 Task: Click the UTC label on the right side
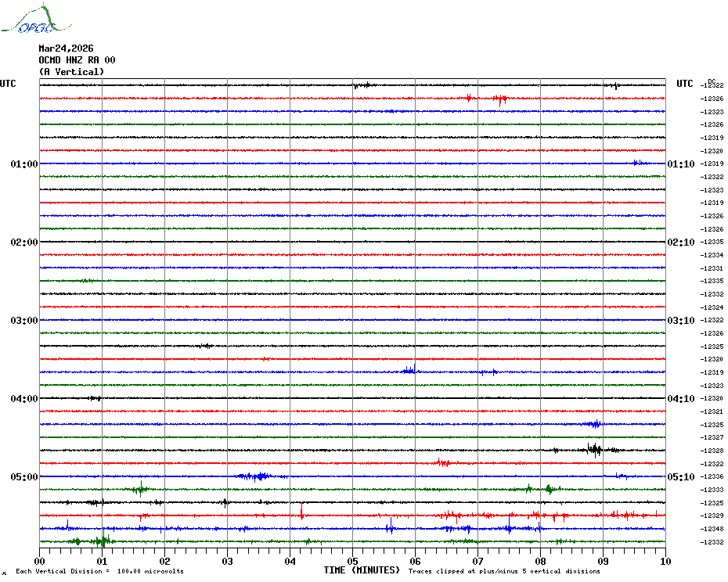click(x=684, y=84)
